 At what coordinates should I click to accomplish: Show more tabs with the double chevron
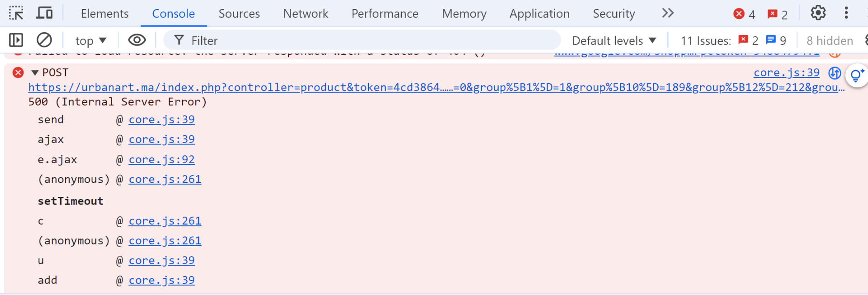[x=668, y=13]
